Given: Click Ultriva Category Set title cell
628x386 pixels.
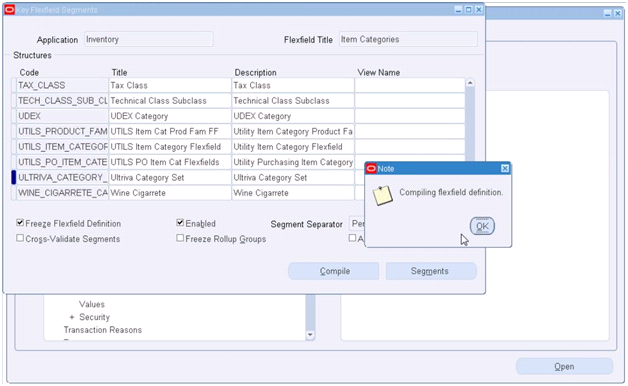Looking at the screenshot, I should 170,177.
